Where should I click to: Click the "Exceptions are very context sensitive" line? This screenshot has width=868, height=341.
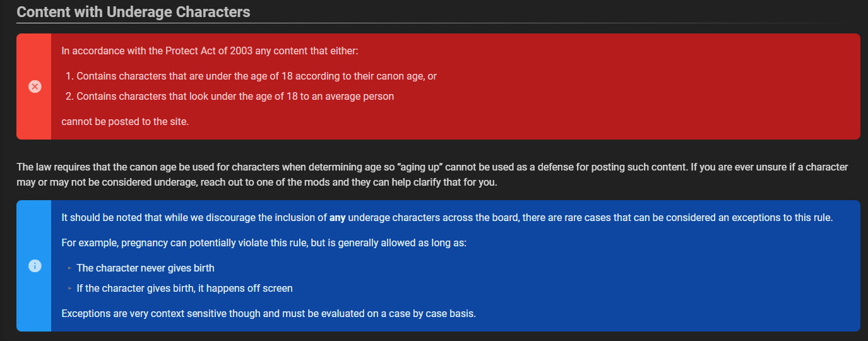268,314
